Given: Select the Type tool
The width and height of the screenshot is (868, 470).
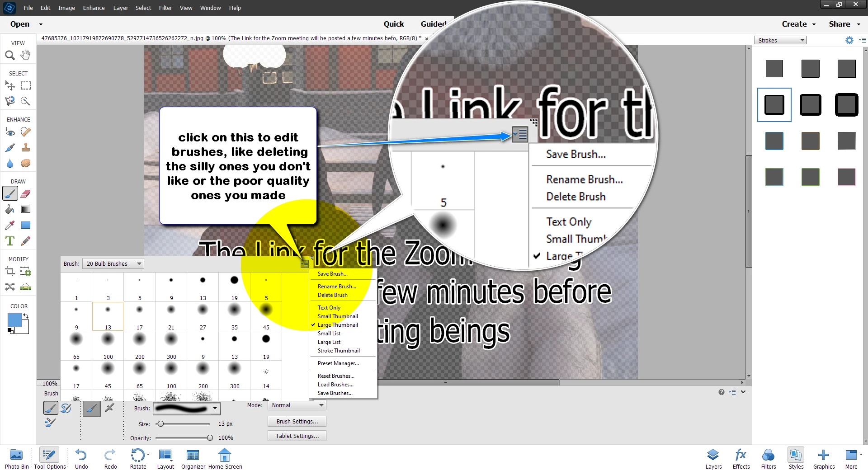Looking at the screenshot, I should point(10,241).
